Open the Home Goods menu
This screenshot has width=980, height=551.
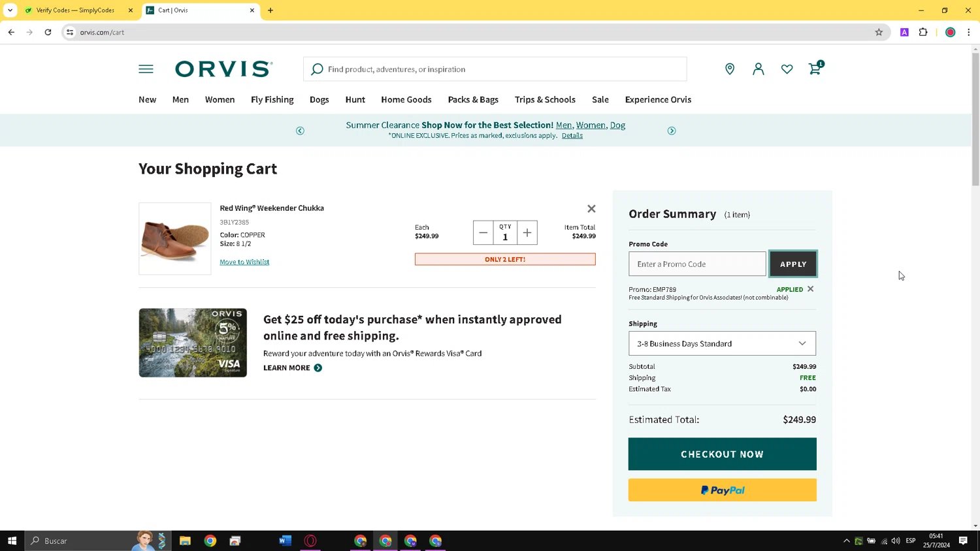406,100
